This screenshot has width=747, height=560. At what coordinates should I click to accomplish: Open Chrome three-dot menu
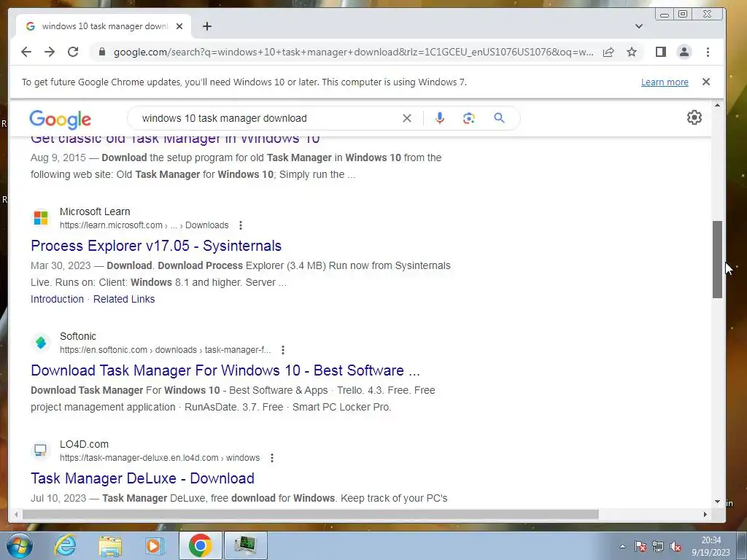708,52
